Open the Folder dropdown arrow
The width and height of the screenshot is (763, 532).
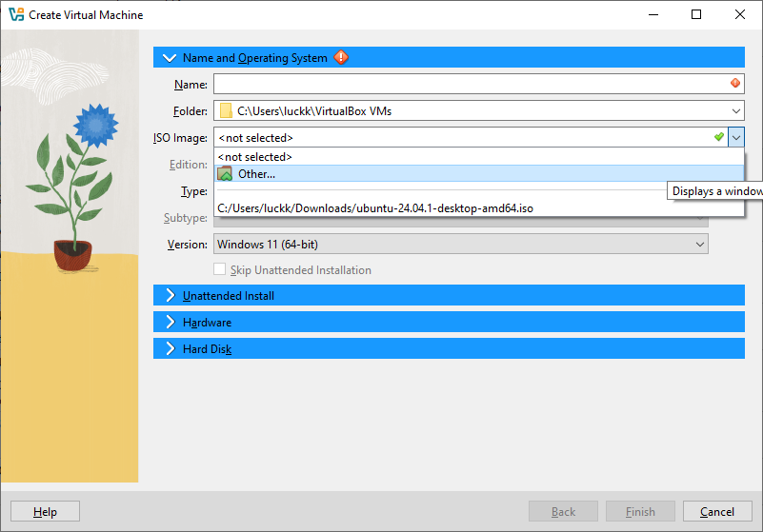(x=736, y=111)
